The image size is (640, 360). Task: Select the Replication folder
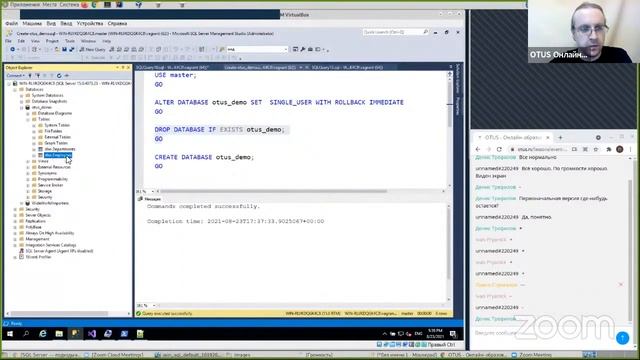[36, 221]
